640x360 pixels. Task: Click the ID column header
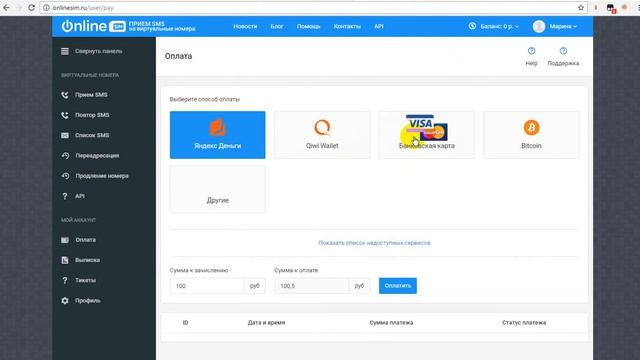click(185, 322)
